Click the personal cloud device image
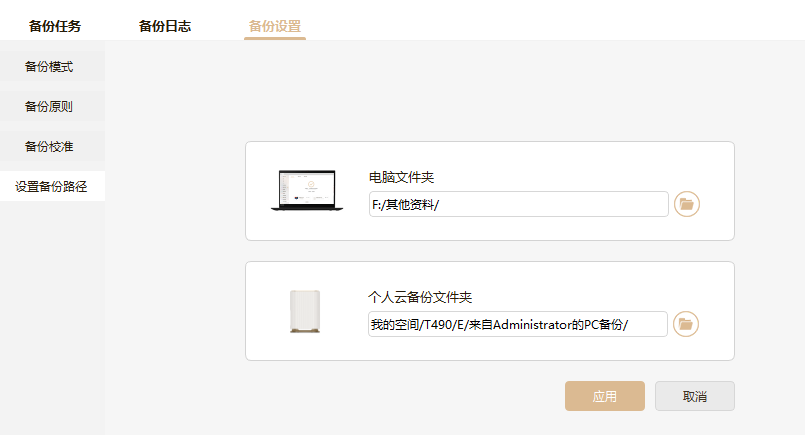Viewport: 805px width, 435px height. click(x=305, y=311)
